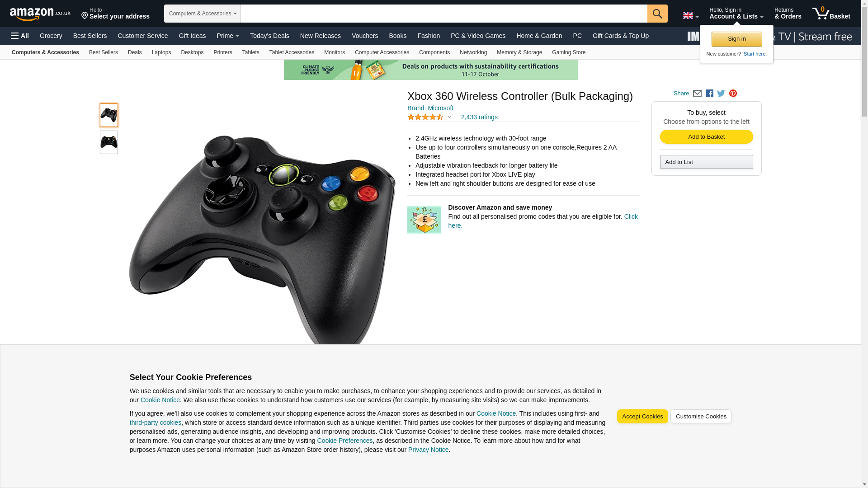The height and width of the screenshot is (488, 868).
Task: Accept Cookies in the banner
Action: (642, 417)
